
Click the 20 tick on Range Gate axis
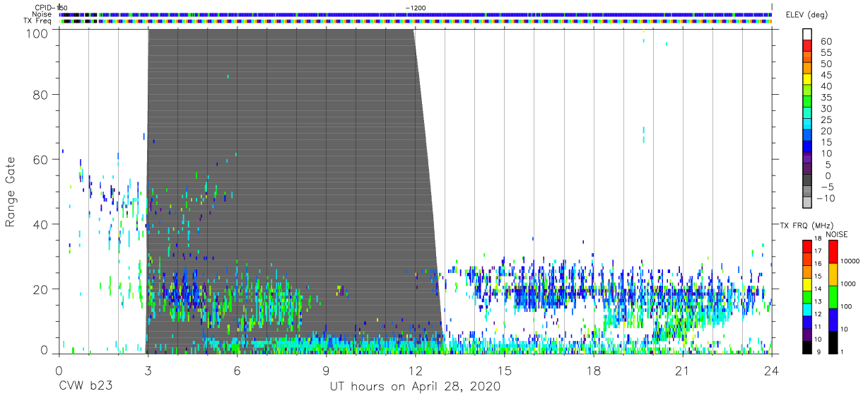coord(40,289)
